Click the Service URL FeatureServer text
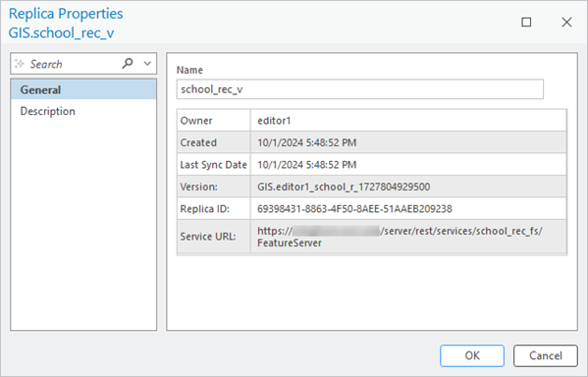This screenshot has width=588, height=377. coord(290,243)
